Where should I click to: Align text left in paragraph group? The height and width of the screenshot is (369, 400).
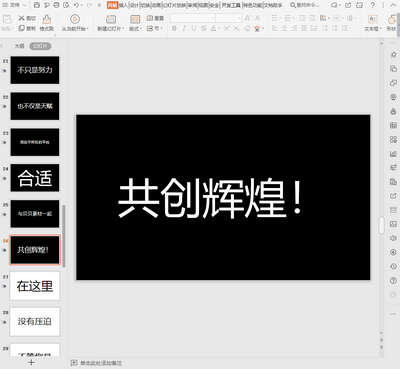[x=274, y=29]
